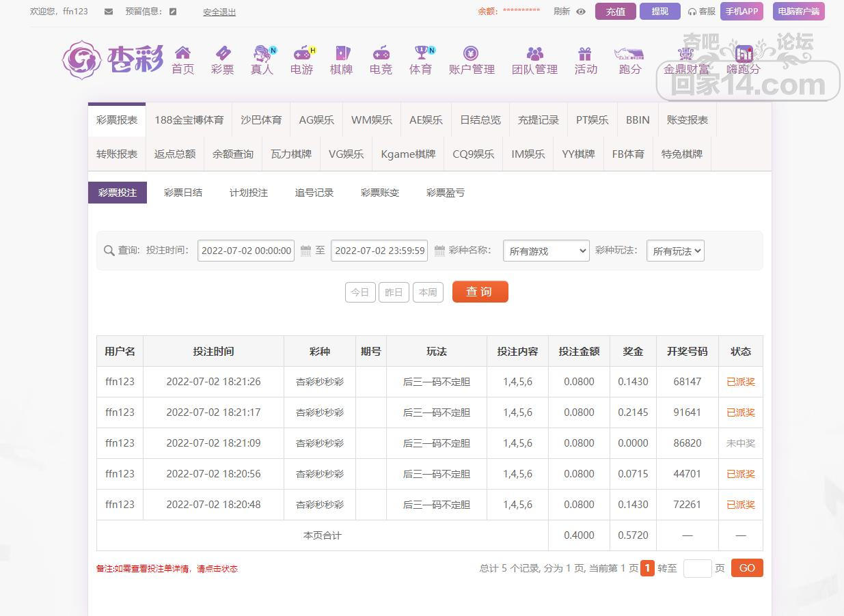Click the 体育 trophy icon
Screen dimensions: 844x616
pos(420,53)
